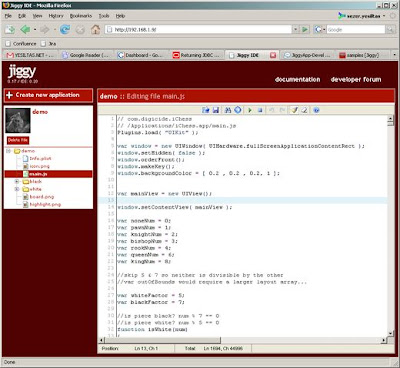Click the green Go button beside the URL
Image resolution: width=400 pixels, height=368 pixels.
[x=305, y=30]
